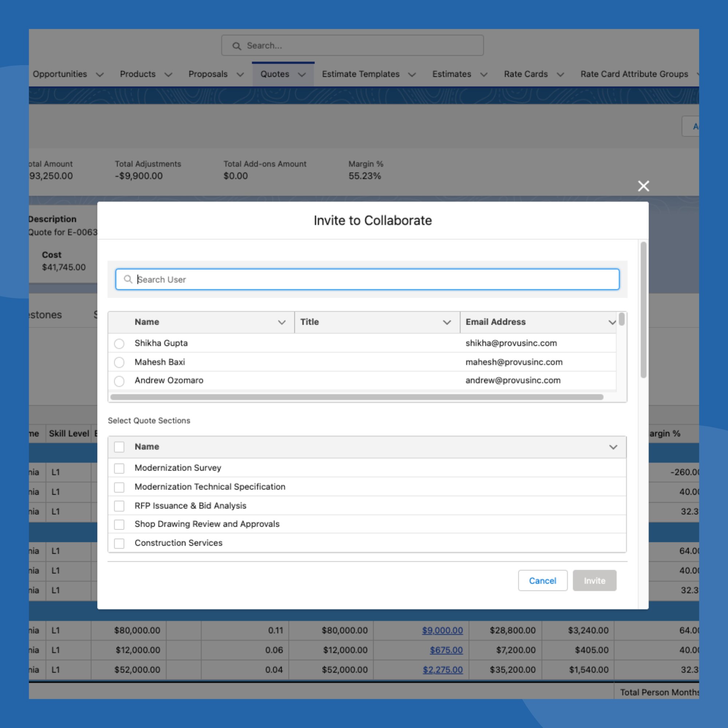728x728 pixels.
Task: Check the Construction Services section checkbox
Action: tap(119, 543)
